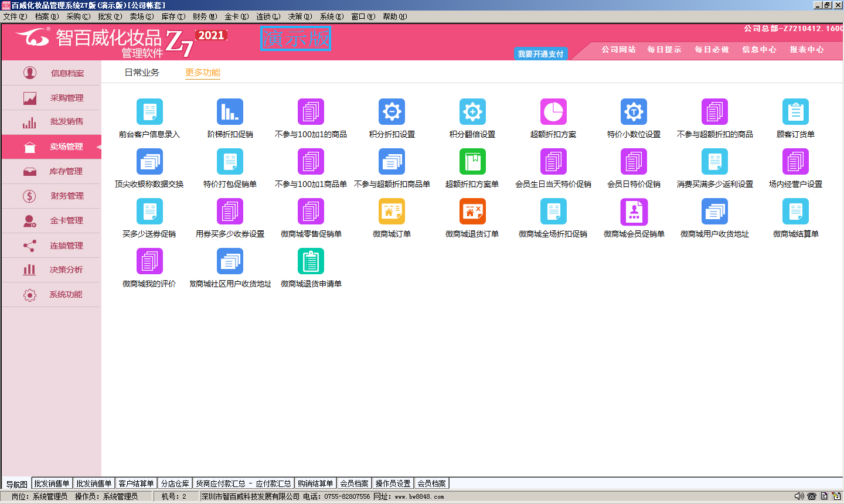The image size is (844, 504).
Task: Select 库存管理 in sidebar
Action: coord(52,171)
